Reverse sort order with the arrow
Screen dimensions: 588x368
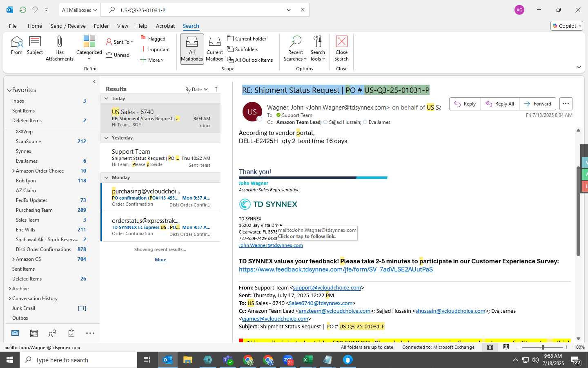pos(216,89)
